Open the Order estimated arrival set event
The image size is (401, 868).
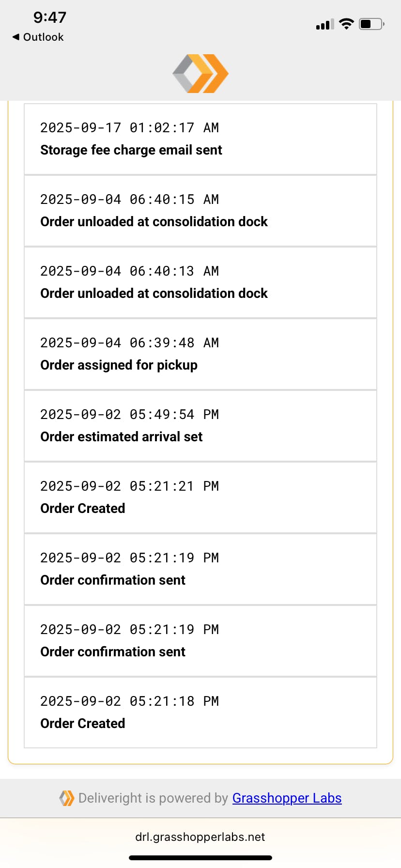[200, 426]
